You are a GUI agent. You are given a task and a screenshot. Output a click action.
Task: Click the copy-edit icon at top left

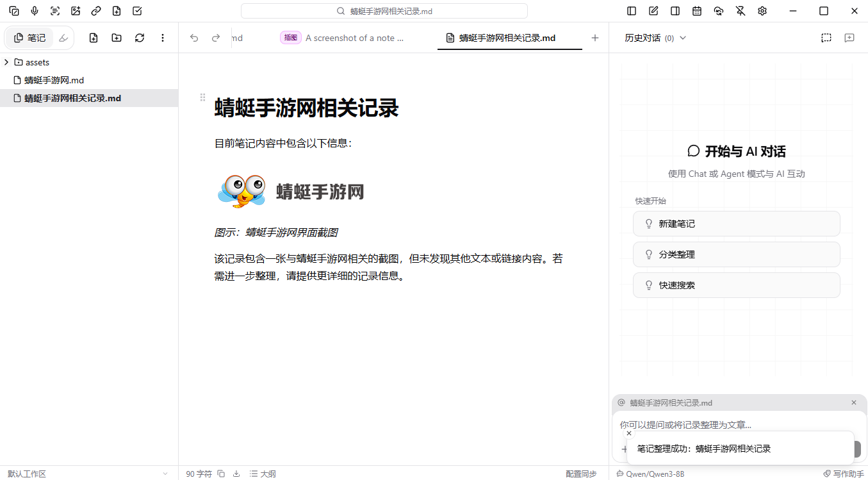pos(14,11)
